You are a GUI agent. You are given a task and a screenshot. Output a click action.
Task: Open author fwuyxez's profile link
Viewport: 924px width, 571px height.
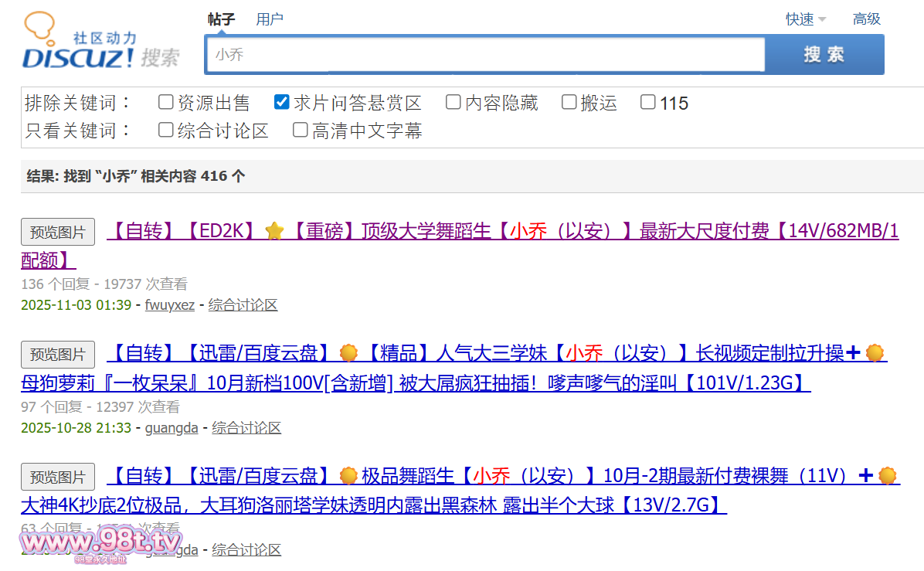click(170, 305)
